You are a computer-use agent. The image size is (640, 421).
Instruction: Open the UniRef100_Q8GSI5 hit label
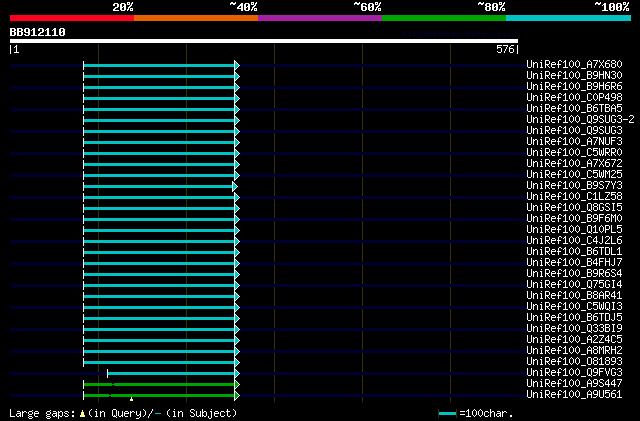click(x=574, y=208)
